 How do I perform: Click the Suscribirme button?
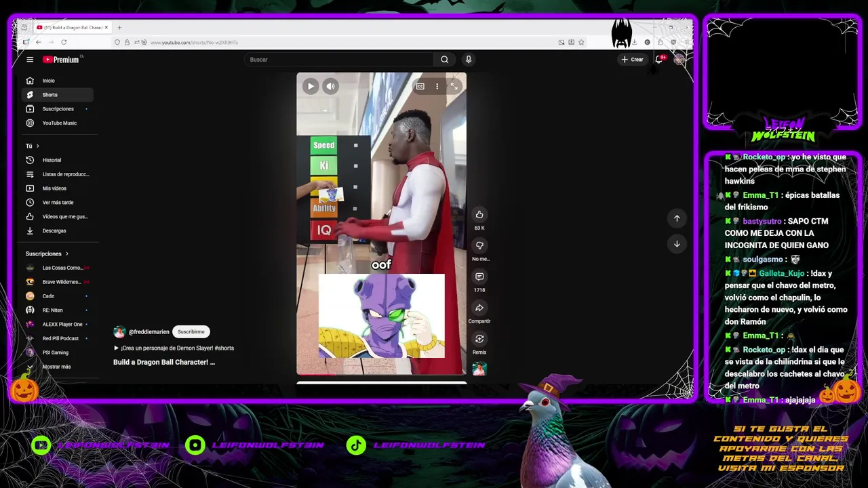pos(191,332)
